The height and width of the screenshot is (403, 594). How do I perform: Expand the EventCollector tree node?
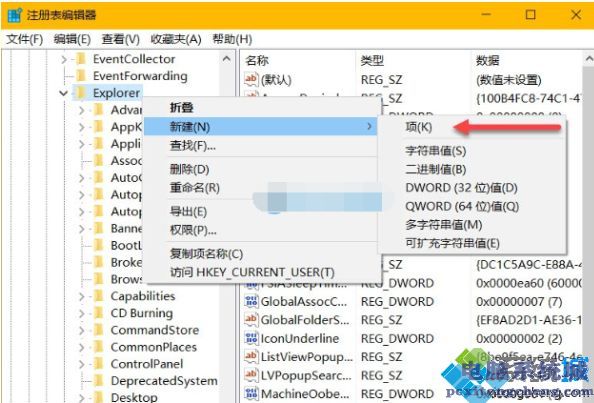64,59
